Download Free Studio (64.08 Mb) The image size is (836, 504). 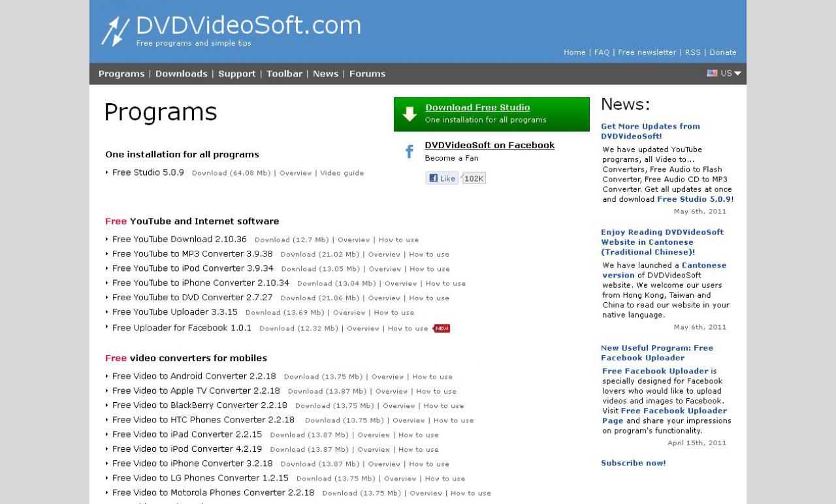[231, 173]
